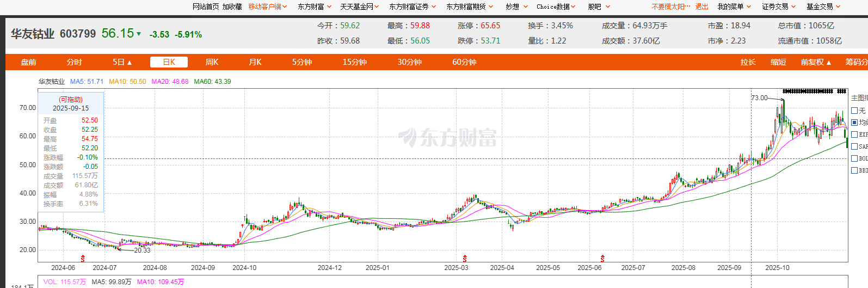Switch to the 盘前 tab
This screenshot has height=288, width=868.
point(28,62)
